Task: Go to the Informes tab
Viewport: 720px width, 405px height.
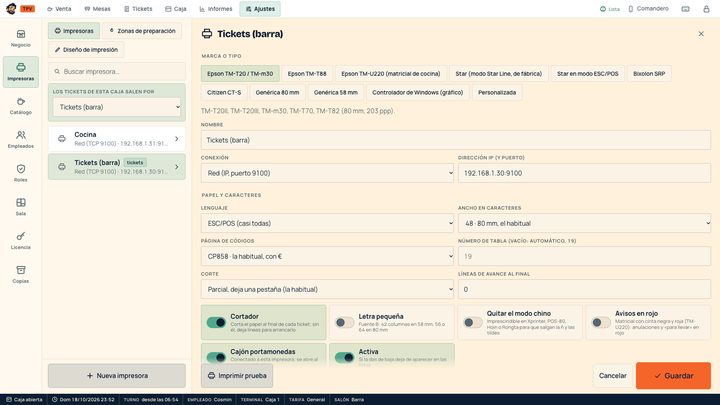Action: [216, 9]
